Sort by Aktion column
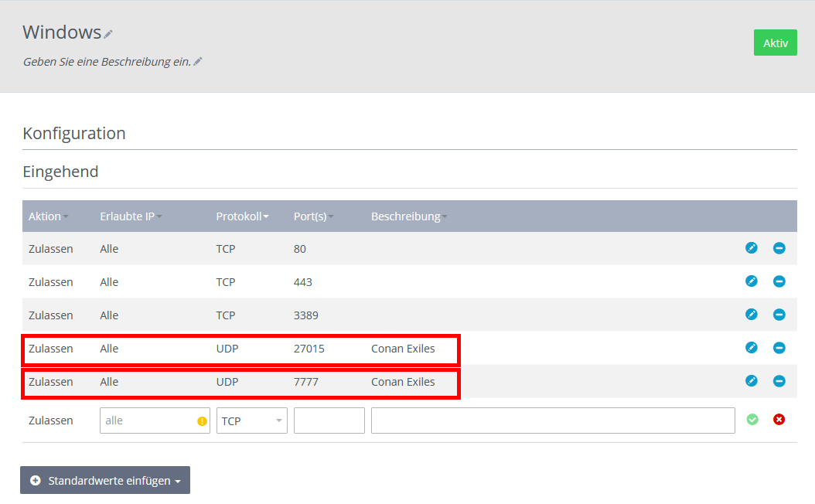This screenshot has height=504, width=815. [49, 216]
